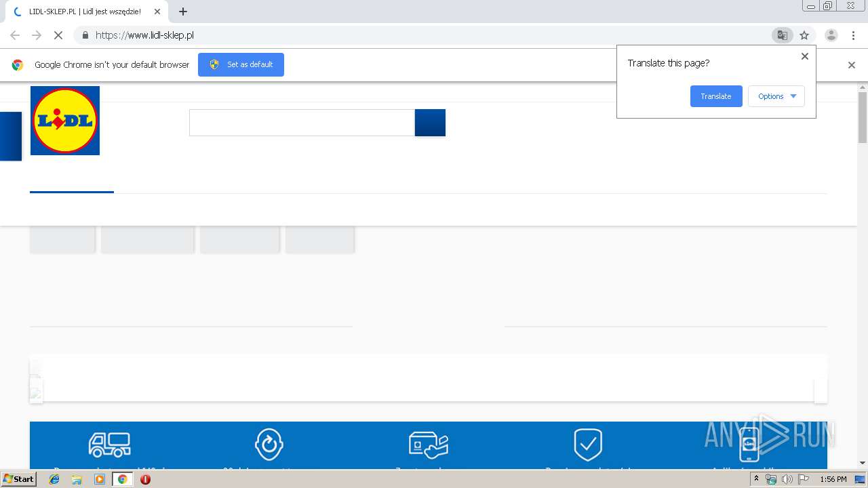Screen dimensions: 868x488
Task: Open Opera browser from taskbar
Action: (x=145, y=479)
